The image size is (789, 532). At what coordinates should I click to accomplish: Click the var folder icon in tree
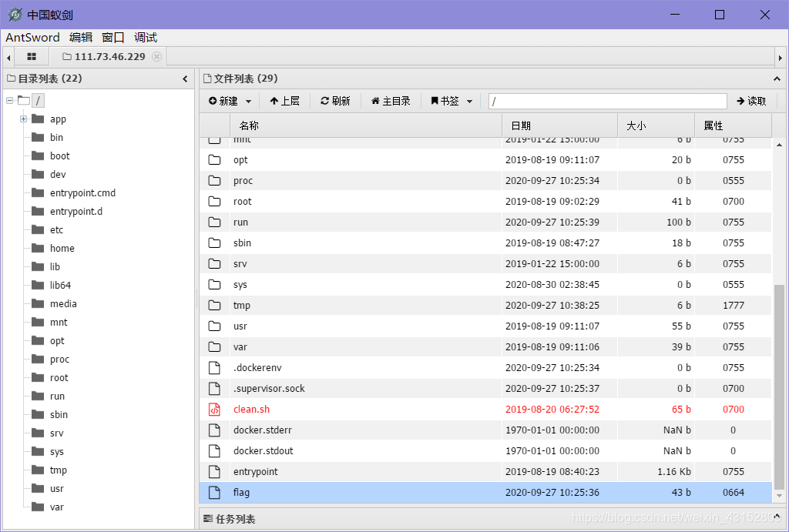38,507
